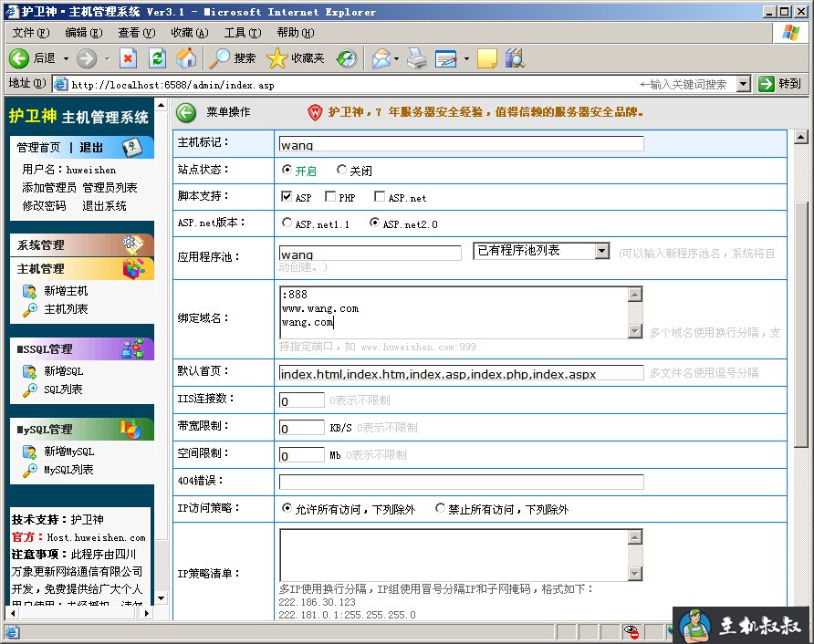
Task: Open the Mail button dropdown arrow
Action: [x=397, y=58]
